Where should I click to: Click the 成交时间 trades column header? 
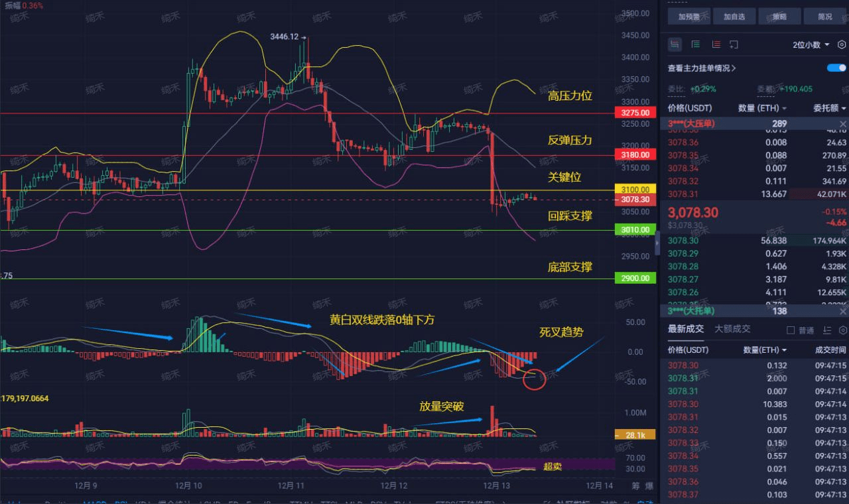coord(830,349)
